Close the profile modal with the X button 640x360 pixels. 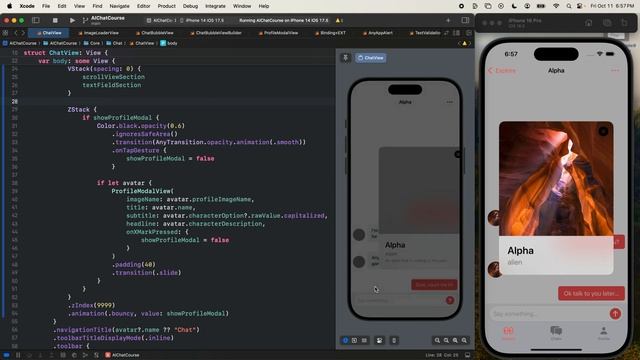603,131
